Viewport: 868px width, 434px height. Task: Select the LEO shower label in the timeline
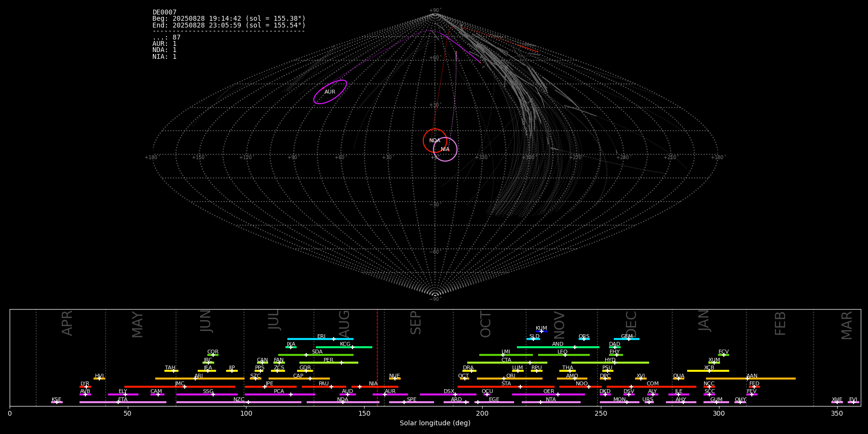point(562,352)
